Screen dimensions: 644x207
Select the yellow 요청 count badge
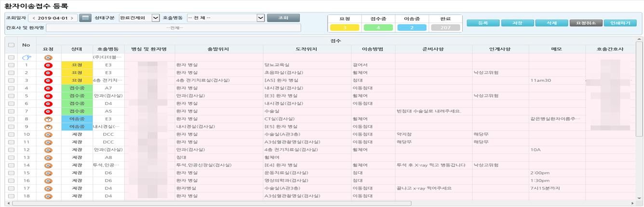click(344, 28)
